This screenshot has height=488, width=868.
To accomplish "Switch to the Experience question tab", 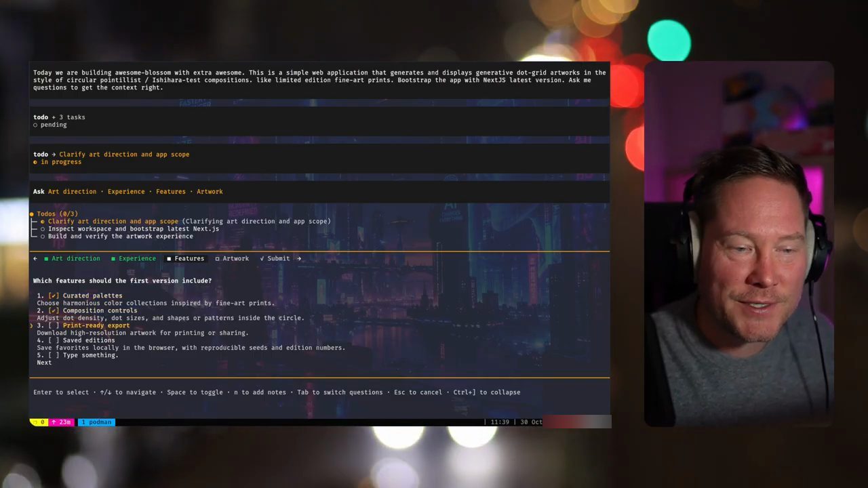I will (134, 258).
